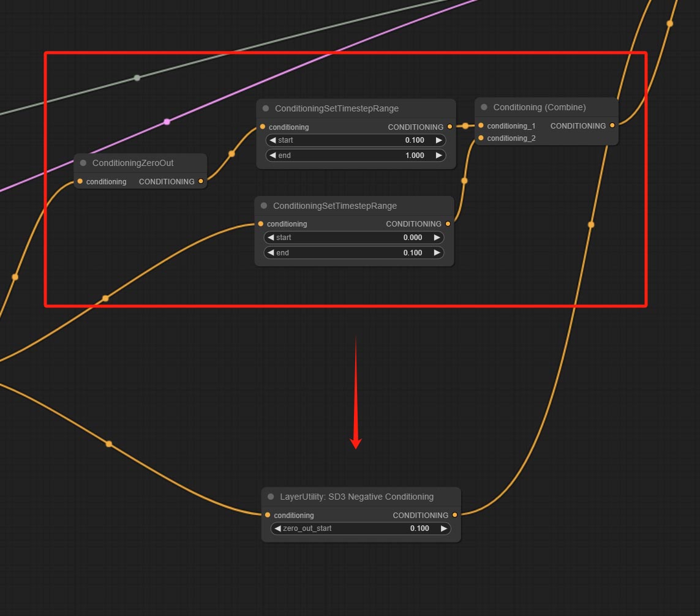Click the title dot of the ConditioningSetTimestepRange node ending at 1.000
The height and width of the screenshot is (616, 700).
coord(266,108)
